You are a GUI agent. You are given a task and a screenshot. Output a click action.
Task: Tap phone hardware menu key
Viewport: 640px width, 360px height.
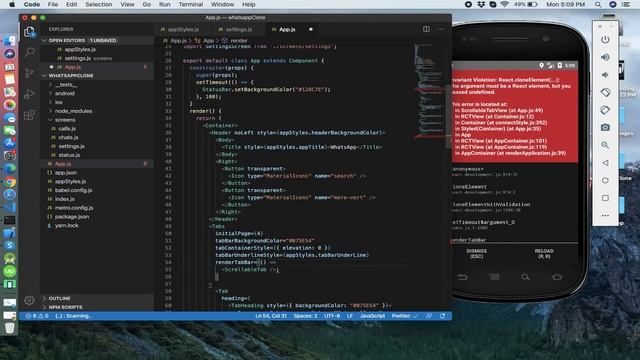point(494,277)
